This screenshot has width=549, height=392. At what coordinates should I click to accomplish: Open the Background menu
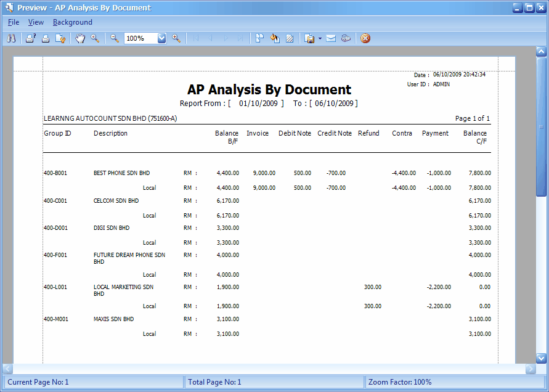(x=72, y=22)
